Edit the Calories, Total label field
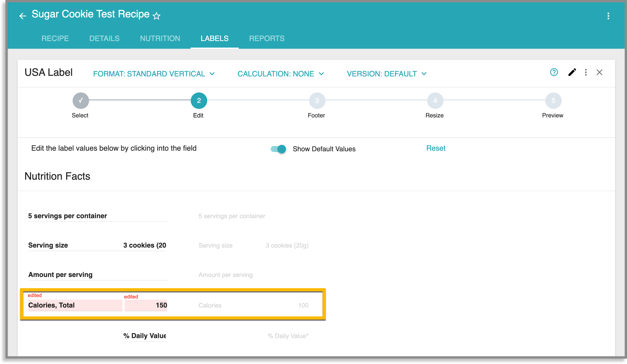 tap(75, 305)
